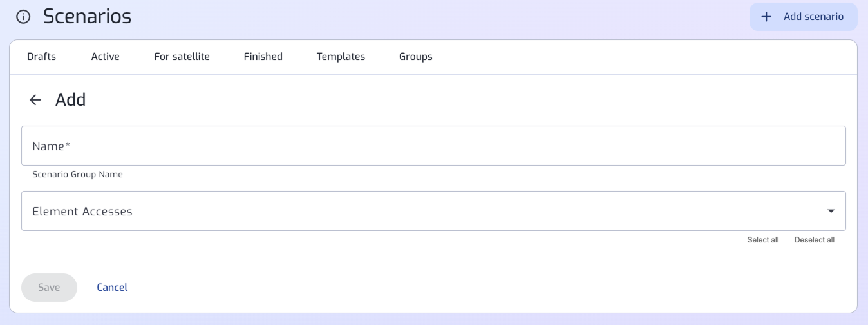
Task: Click the Add scenario button label
Action: click(813, 17)
